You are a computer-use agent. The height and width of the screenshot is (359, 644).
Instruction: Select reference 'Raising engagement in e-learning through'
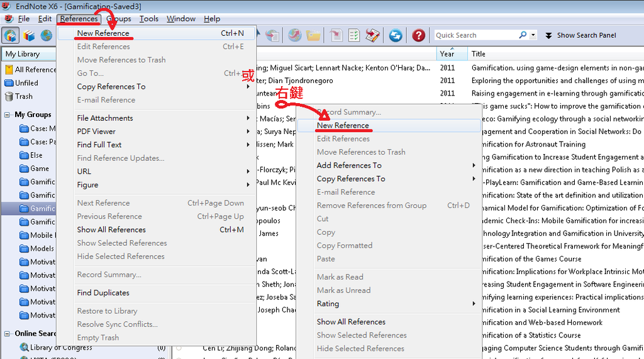557,93
